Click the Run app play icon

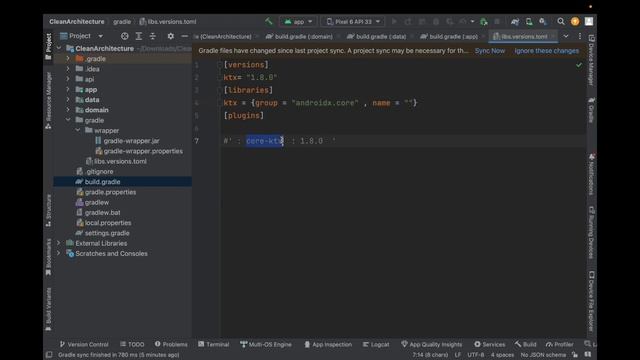pos(394,22)
